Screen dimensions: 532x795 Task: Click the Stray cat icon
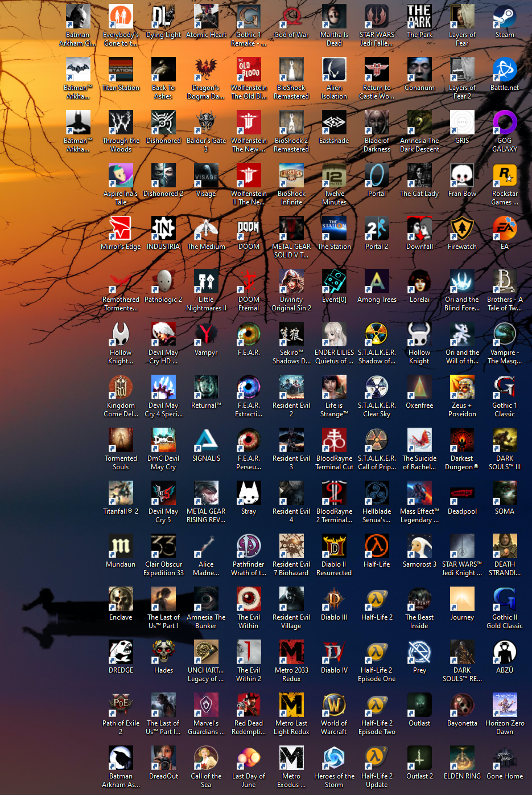(249, 493)
